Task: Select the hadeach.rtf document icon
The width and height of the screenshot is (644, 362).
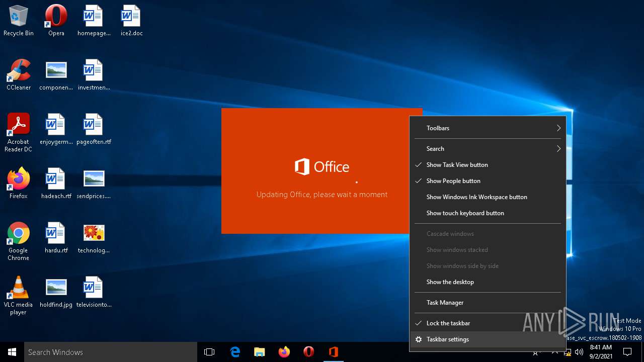Action: (56, 183)
